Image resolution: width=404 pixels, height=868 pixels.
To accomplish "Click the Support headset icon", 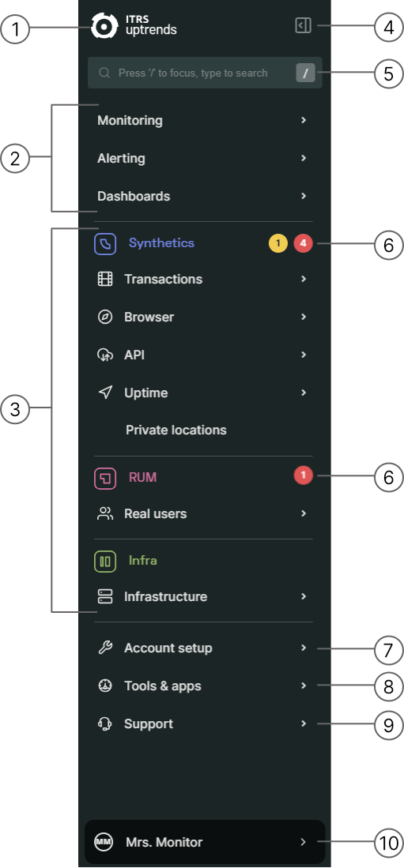I will (x=105, y=724).
